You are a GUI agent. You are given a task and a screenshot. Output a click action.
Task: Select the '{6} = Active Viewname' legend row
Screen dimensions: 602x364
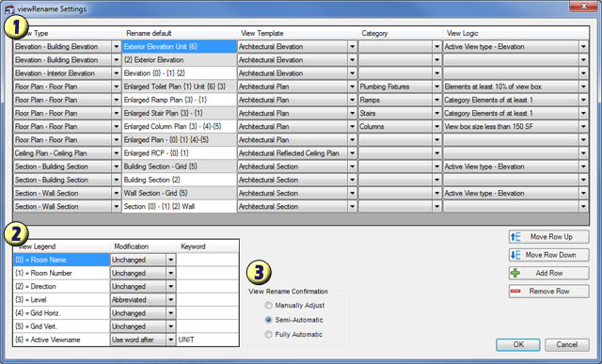(61, 340)
